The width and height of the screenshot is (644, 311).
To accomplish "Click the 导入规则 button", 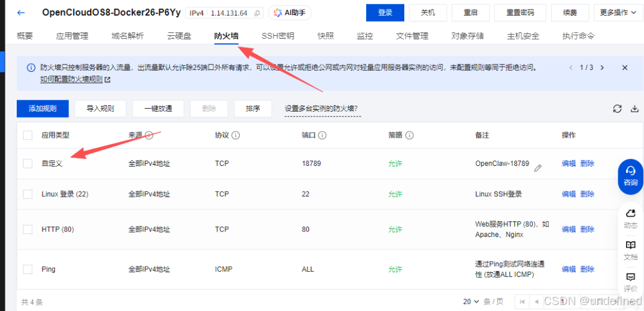I will coord(100,109).
